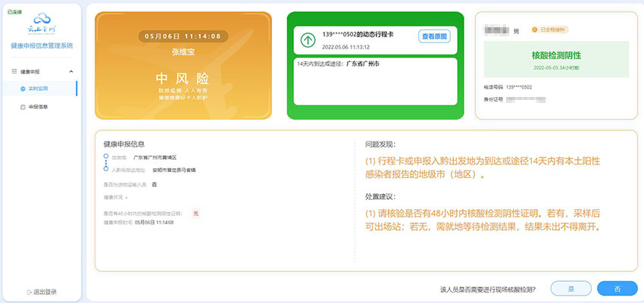
Task: Click departure 广东省广州市黄埔区
Action: (155, 158)
